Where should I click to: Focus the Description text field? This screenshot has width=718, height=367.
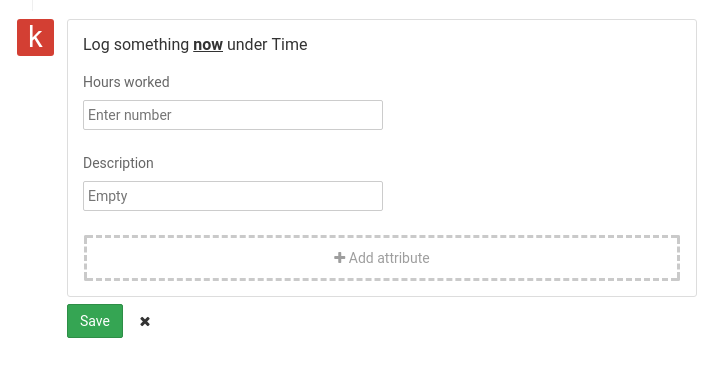click(233, 196)
